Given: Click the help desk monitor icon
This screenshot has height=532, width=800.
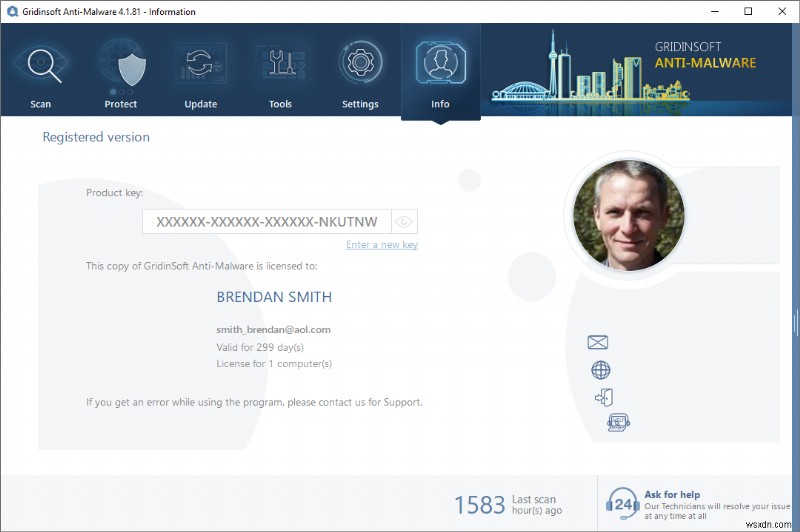Looking at the screenshot, I should click(x=618, y=422).
